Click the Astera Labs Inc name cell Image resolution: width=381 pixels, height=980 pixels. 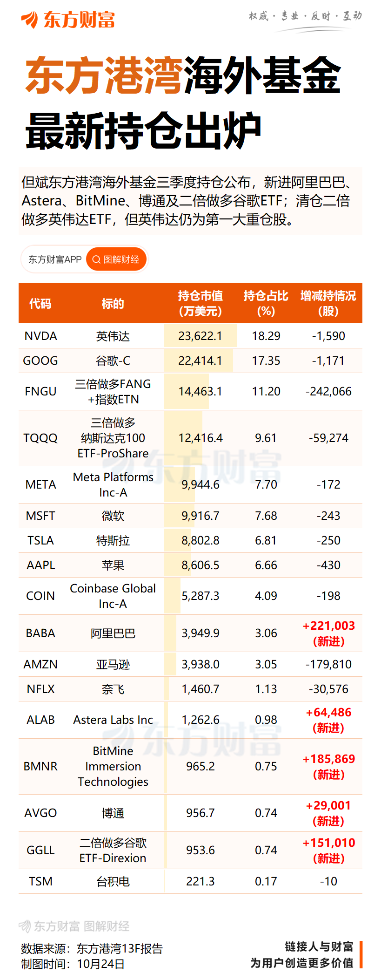click(113, 720)
